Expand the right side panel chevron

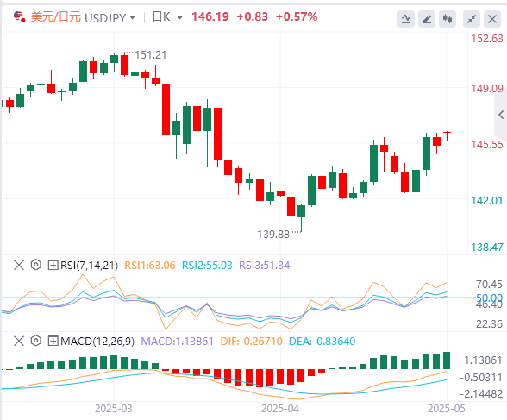tap(501, 115)
